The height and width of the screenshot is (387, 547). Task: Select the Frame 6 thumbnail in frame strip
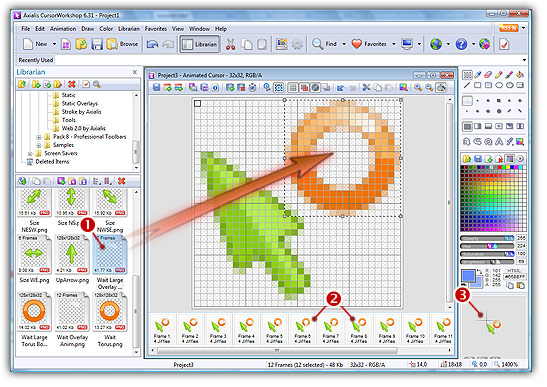click(302, 330)
